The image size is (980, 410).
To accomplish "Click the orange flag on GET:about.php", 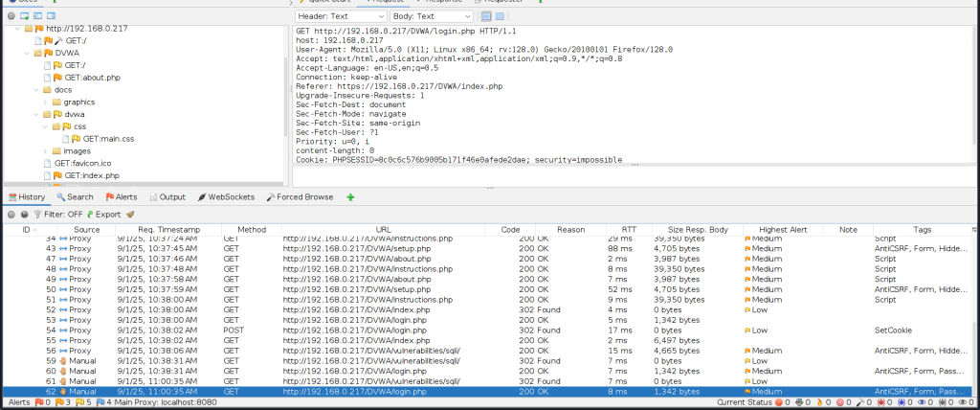I will [57, 78].
